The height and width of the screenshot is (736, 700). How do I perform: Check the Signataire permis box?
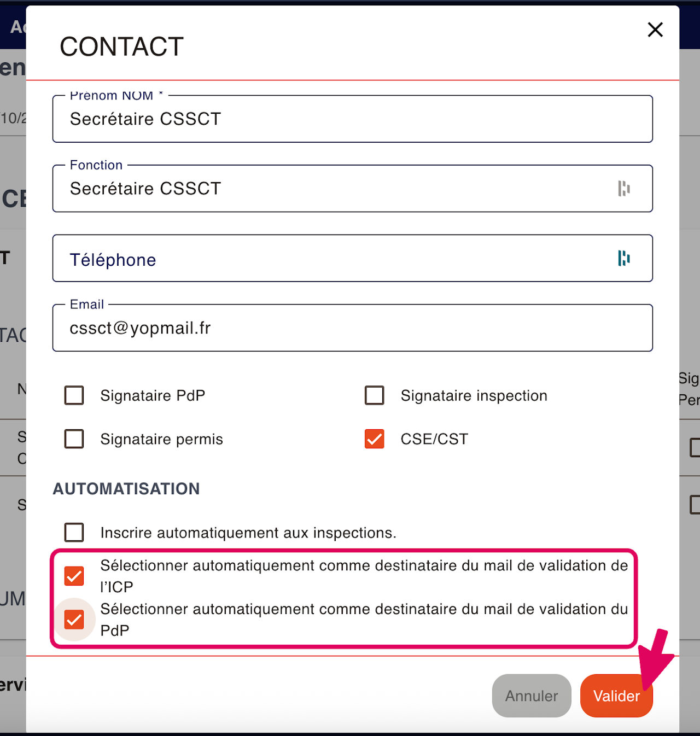click(x=74, y=439)
